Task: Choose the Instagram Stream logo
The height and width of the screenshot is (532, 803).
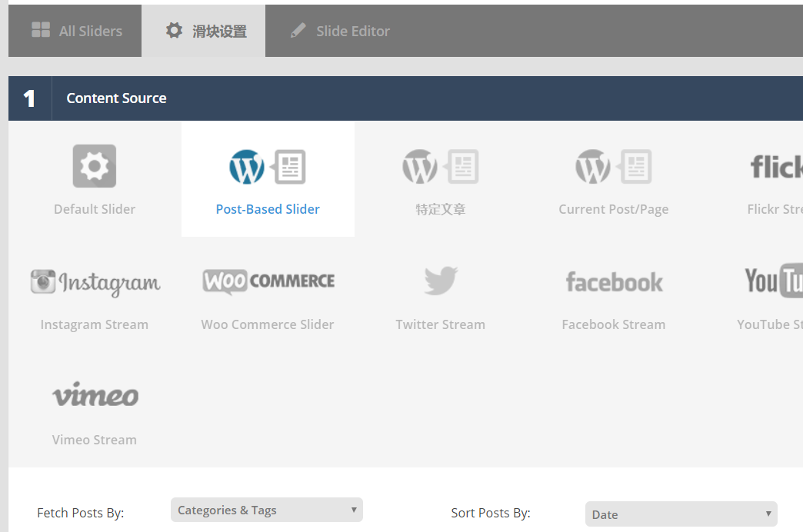Action: coord(95,282)
